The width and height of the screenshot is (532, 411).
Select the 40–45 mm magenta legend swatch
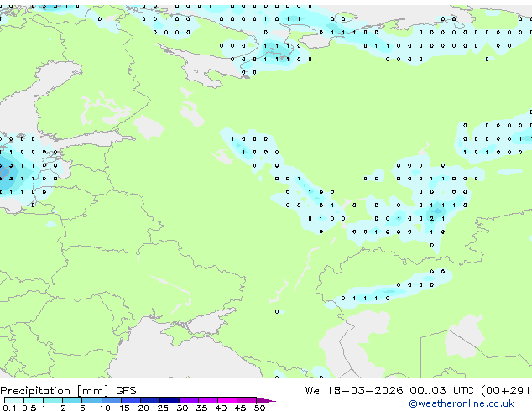[x=227, y=400]
